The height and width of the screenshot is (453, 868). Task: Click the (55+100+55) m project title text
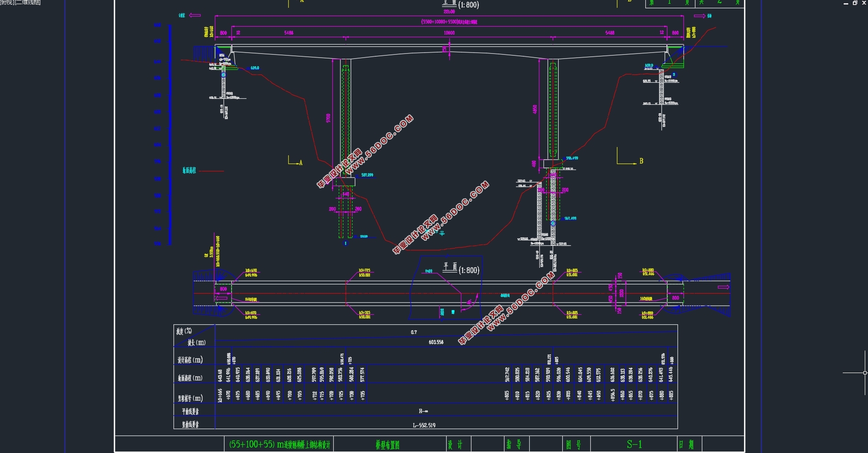coord(280,445)
